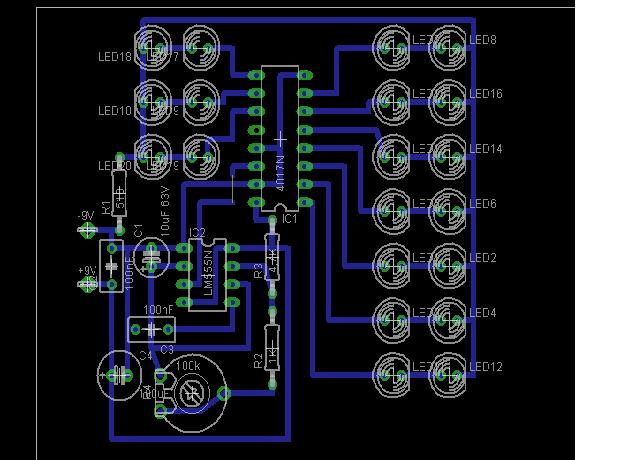Select the R2 resistor label

click(259, 361)
